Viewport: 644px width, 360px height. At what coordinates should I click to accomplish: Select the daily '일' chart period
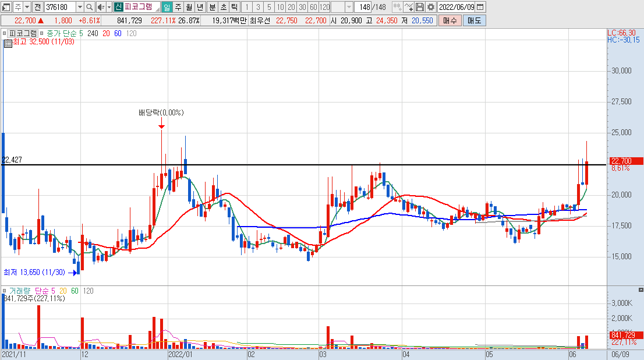pos(167,7)
